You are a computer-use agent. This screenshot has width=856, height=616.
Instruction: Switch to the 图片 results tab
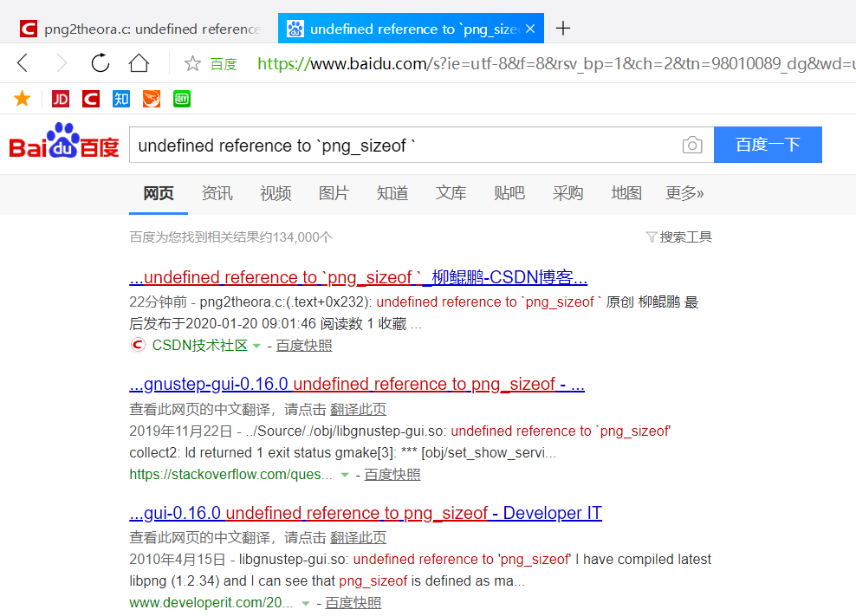pos(334,193)
